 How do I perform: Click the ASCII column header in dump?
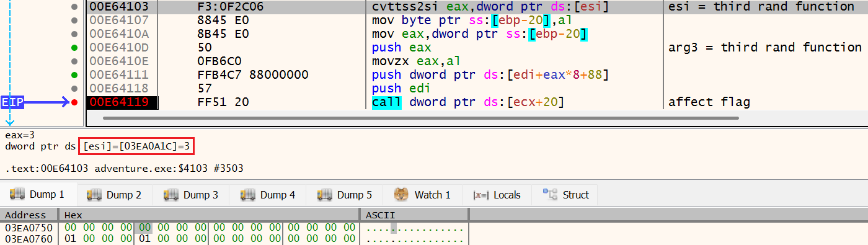click(415, 215)
